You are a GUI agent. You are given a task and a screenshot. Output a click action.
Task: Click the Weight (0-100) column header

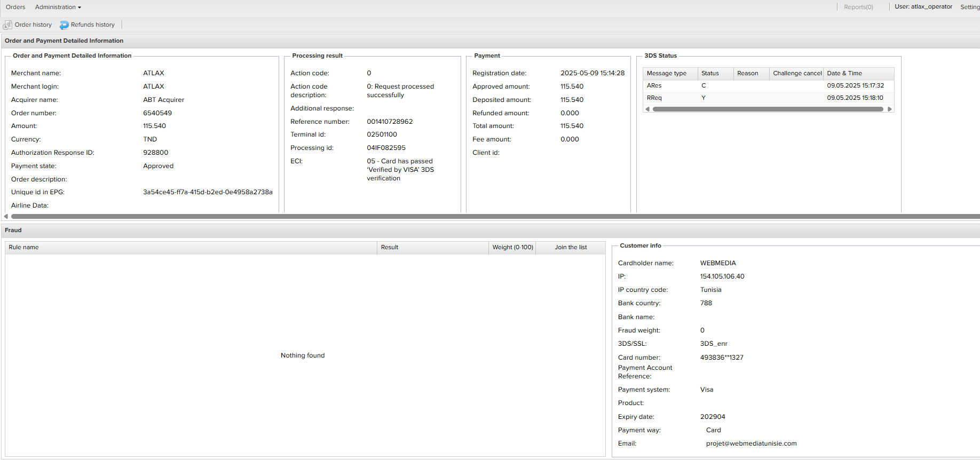(512, 248)
